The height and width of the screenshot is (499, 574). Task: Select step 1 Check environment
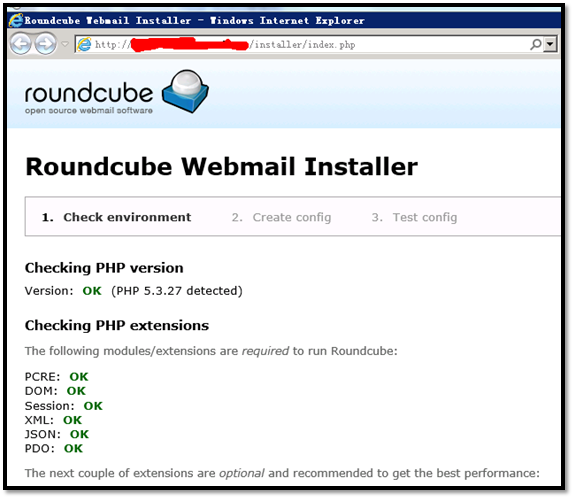[116, 217]
